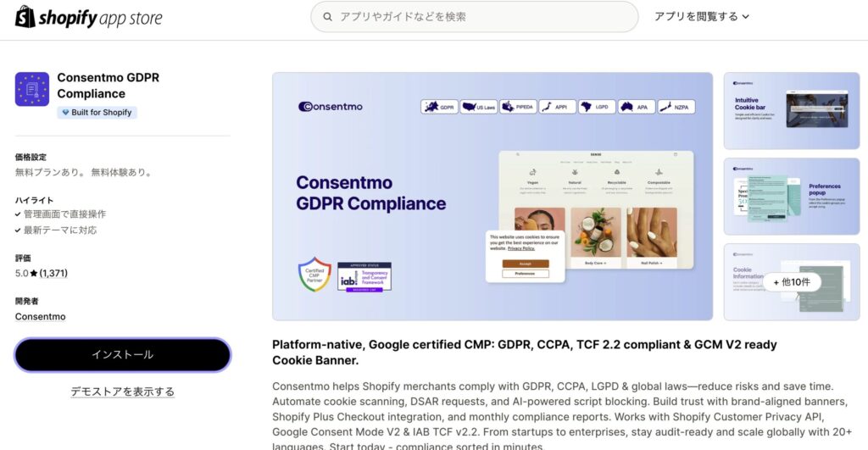Open the main Consentmo GDPR Compliance banner image
The width and height of the screenshot is (868, 450).
[x=492, y=197]
